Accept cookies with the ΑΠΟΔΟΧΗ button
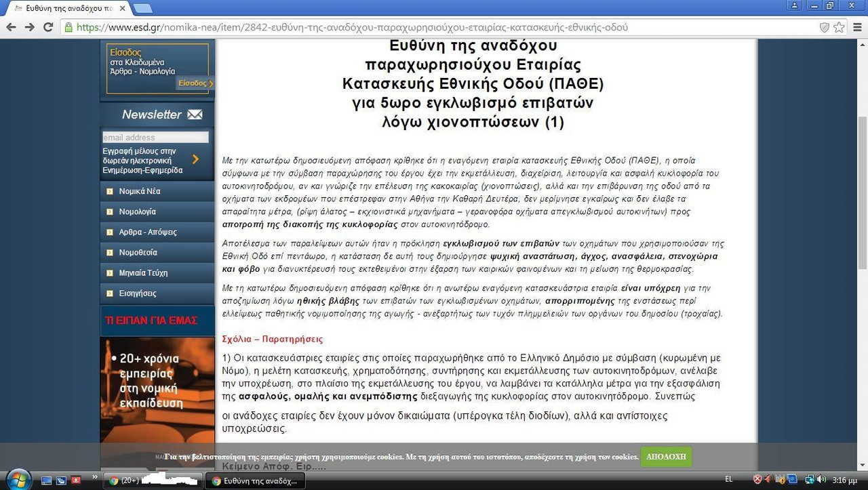This screenshot has height=490, width=868. pos(666,457)
